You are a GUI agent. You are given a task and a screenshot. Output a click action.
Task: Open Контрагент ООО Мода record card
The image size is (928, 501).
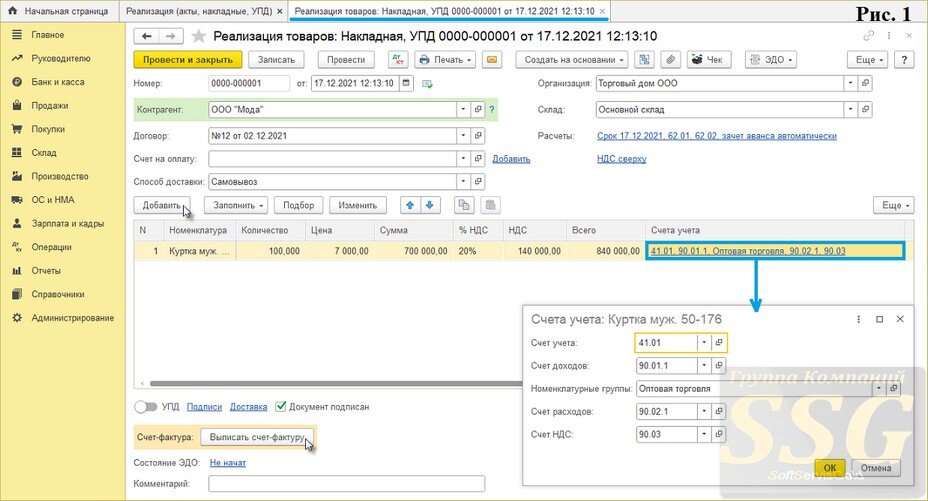click(x=478, y=109)
